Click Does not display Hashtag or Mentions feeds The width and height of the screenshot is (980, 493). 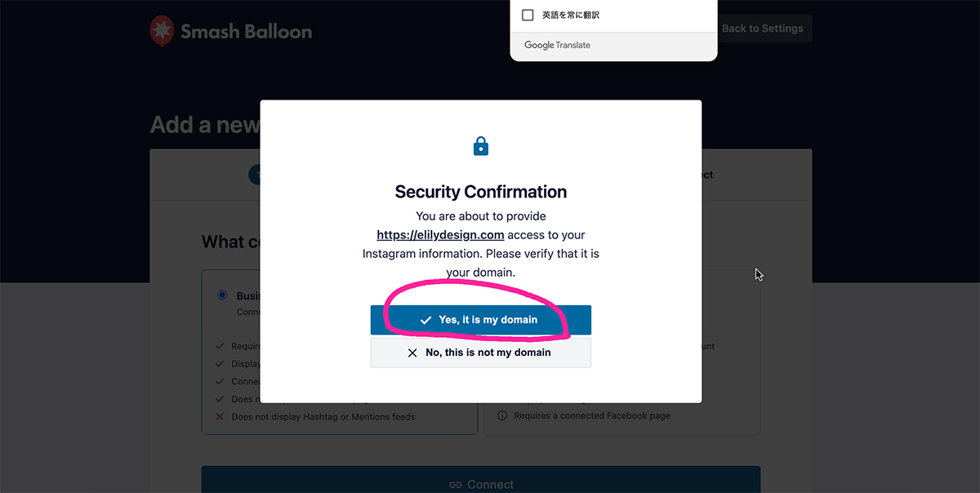point(323,417)
